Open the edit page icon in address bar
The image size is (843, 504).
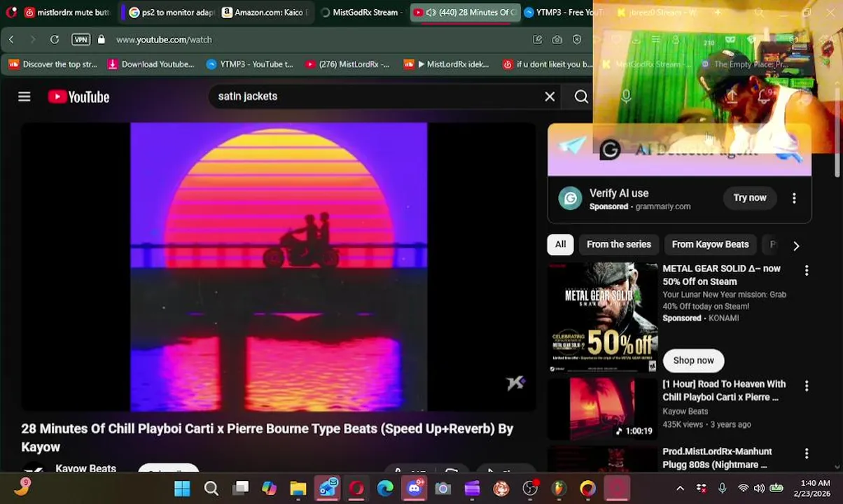(537, 39)
